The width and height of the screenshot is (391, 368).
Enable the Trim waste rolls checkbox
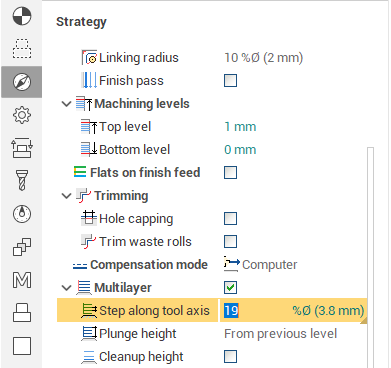[230, 242]
